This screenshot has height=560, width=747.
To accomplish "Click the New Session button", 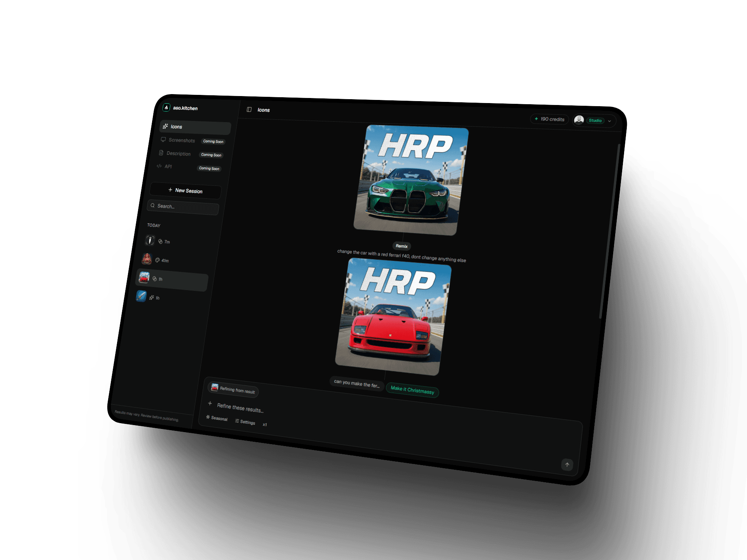I will [185, 191].
